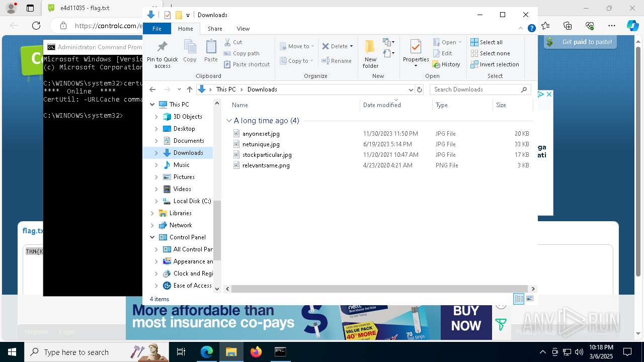Image resolution: width=644 pixels, height=362 pixels.
Task: Sort by the Name column header
Action: click(x=294, y=105)
